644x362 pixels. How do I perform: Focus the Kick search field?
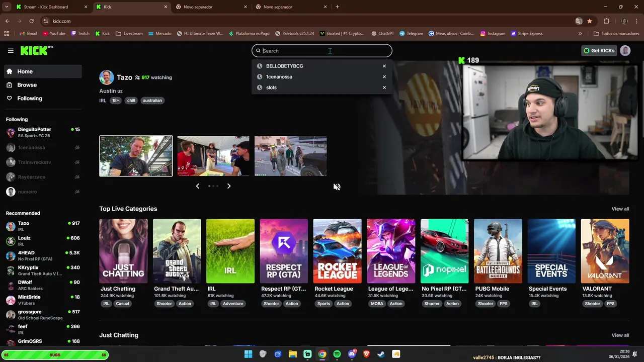click(x=322, y=51)
